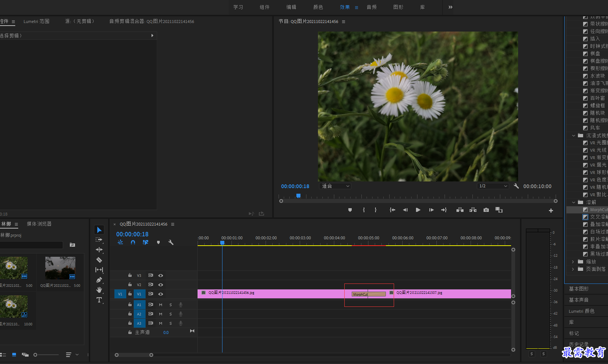Toggle V2 track output eye

[x=161, y=285]
